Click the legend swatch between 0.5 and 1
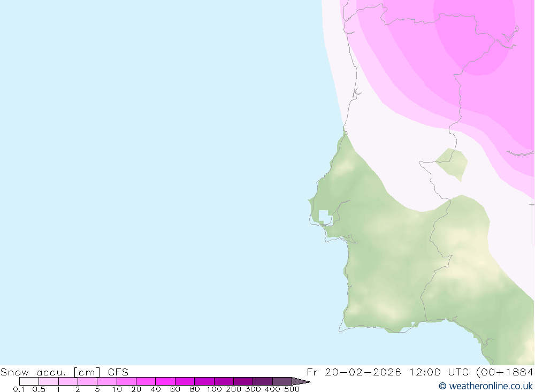 click(x=49, y=381)
